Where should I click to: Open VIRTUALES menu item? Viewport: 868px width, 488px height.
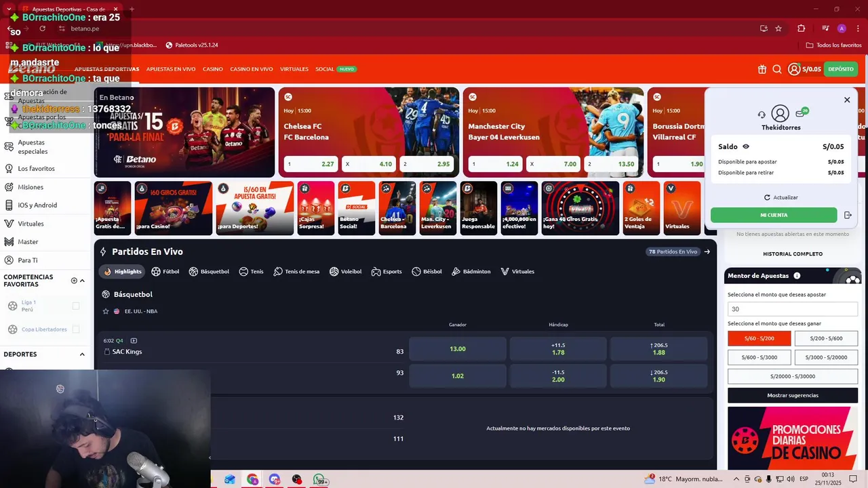pyautogui.click(x=294, y=69)
